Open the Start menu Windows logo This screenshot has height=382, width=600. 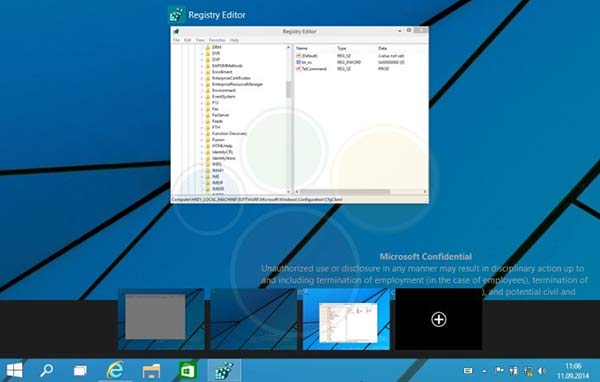pos(15,370)
